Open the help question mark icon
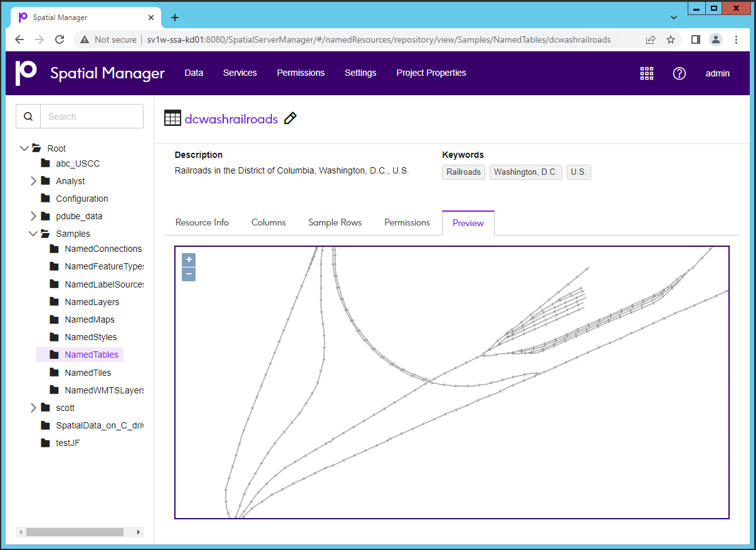The width and height of the screenshot is (756, 550). (680, 73)
